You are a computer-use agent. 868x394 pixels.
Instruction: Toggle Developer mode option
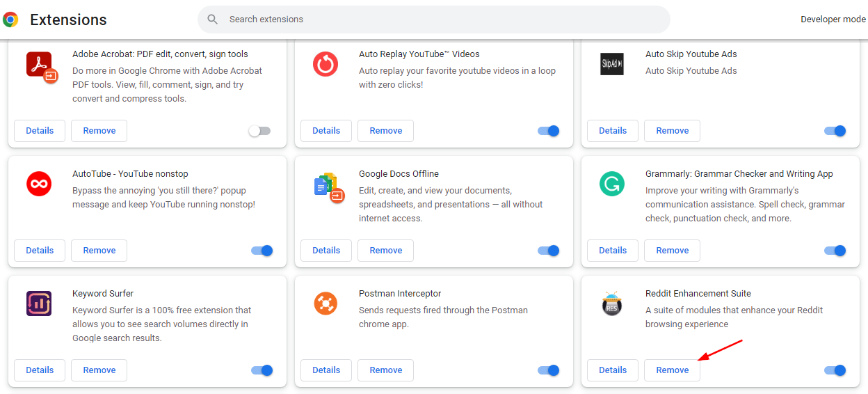tap(833, 19)
